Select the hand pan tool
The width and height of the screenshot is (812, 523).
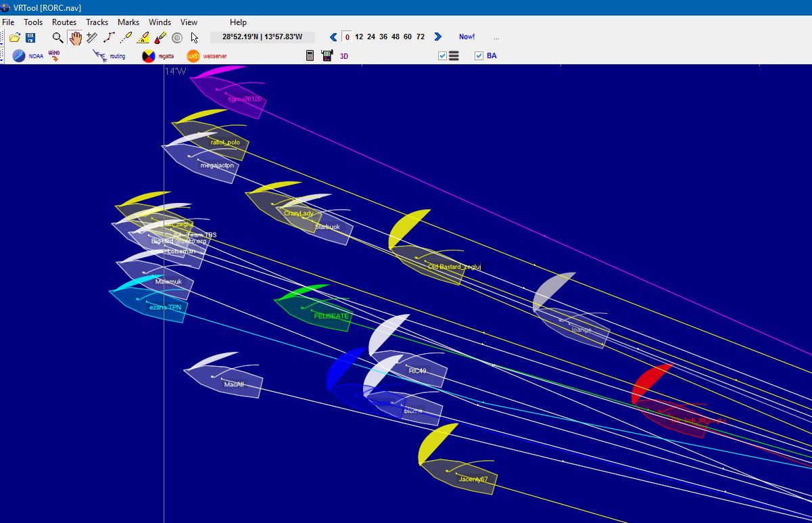click(x=75, y=38)
